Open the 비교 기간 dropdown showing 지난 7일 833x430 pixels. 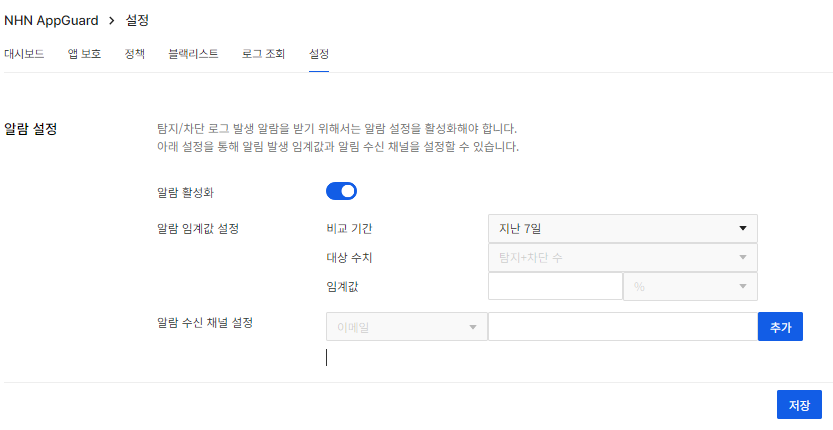pos(623,229)
